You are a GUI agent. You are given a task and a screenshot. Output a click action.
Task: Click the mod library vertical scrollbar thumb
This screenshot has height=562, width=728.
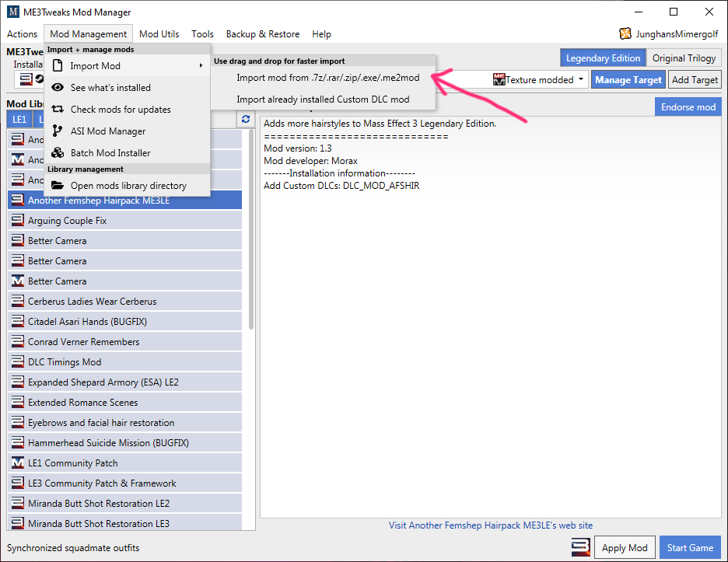click(251, 229)
